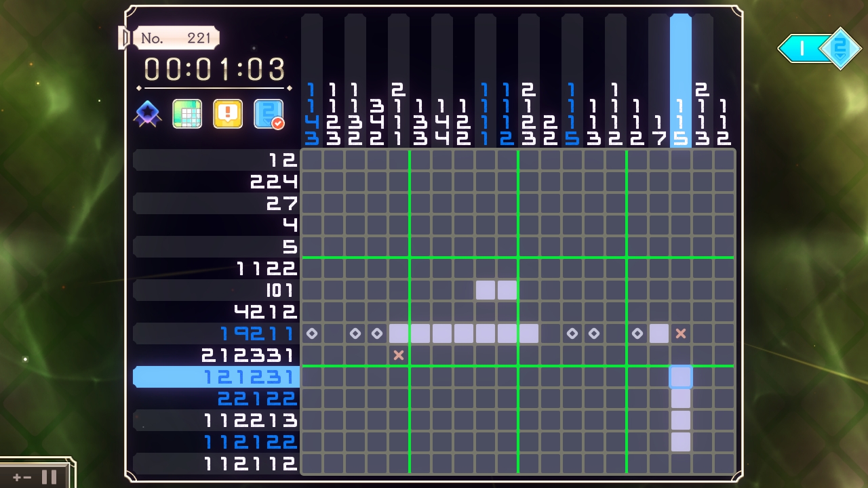Select the highlighted column header ending in 5
Screen dimensions: 868x488
point(681,80)
